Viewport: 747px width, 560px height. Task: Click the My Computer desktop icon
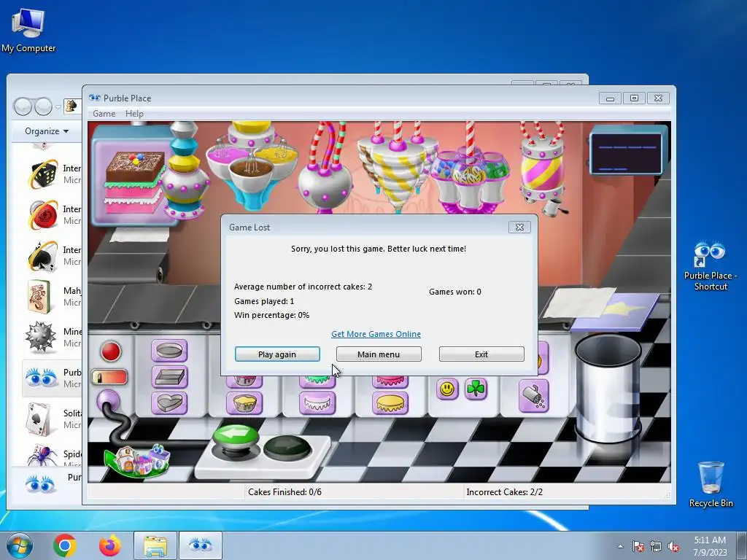pos(28,30)
